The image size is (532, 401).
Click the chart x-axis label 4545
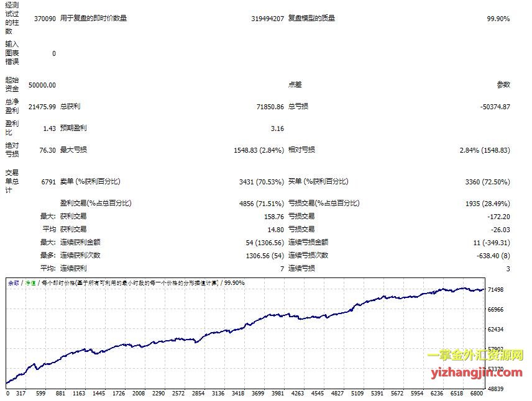[x=318, y=393]
